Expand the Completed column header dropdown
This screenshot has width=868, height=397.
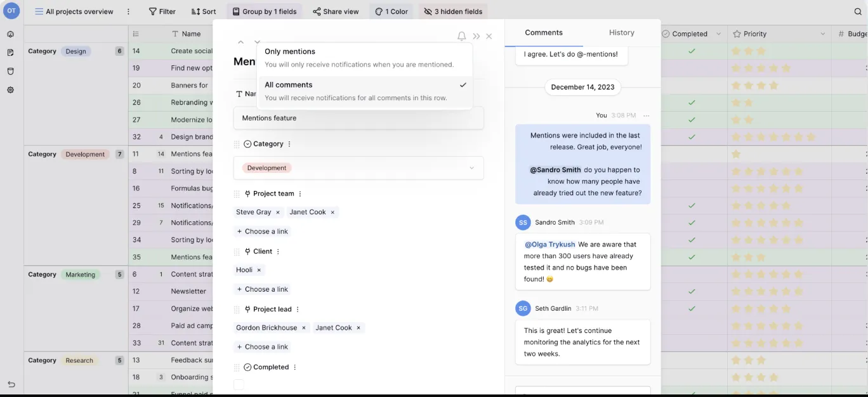pyautogui.click(x=719, y=34)
